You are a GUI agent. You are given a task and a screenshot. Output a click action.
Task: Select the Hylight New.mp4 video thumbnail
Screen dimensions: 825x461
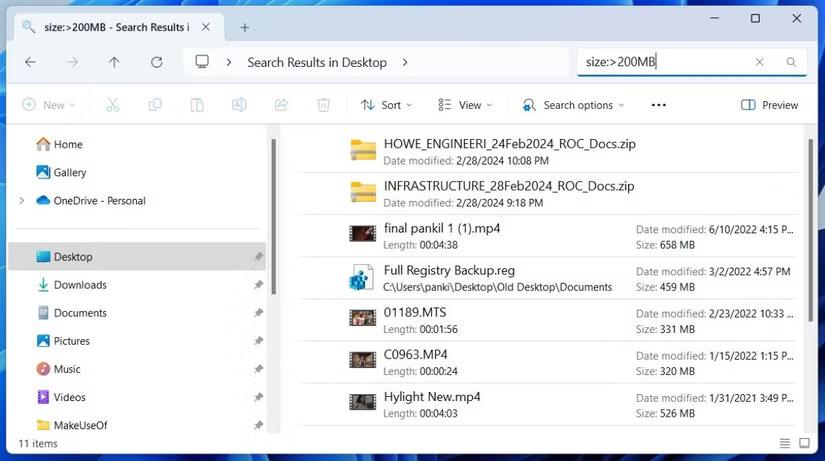pyautogui.click(x=362, y=402)
